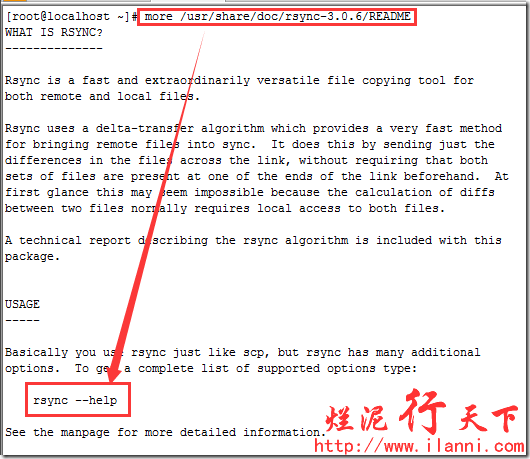Image resolution: width=530 pixels, height=459 pixels.
Task: Click the line starting 'first glance this may'
Action: pos(250,193)
